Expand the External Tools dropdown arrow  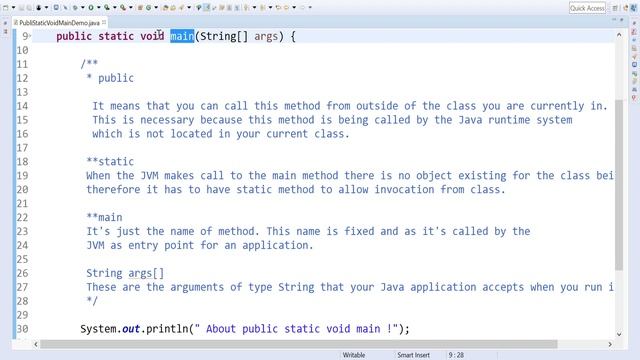[x=131, y=8]
